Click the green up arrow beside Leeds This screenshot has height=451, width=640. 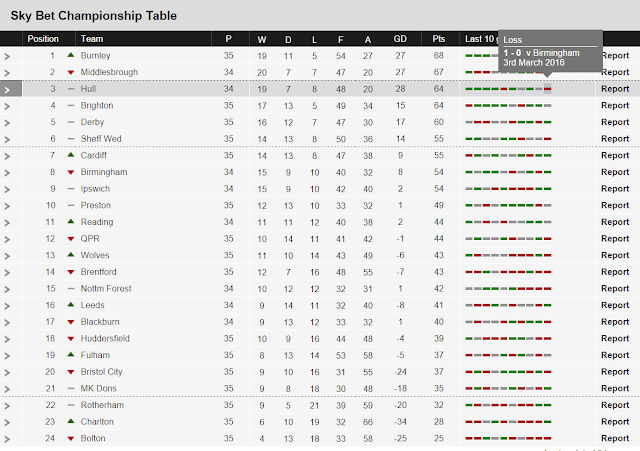[71, 305]
